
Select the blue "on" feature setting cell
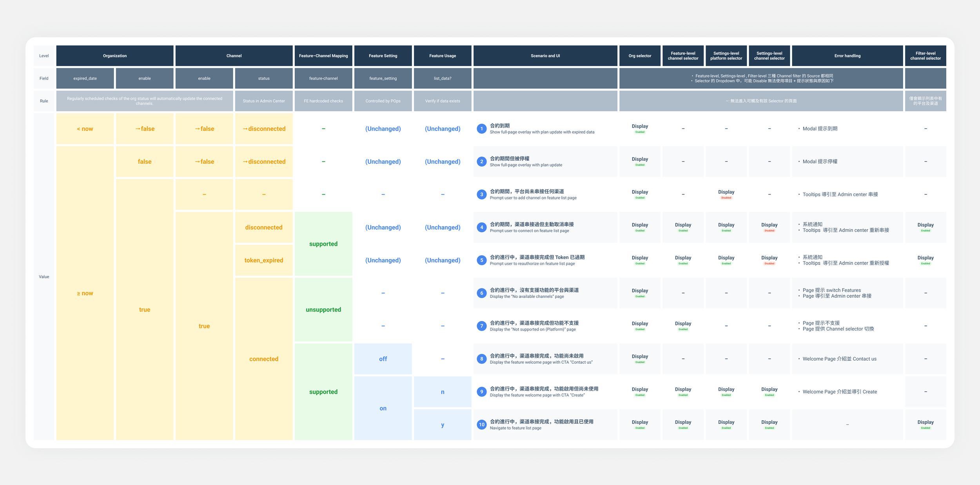click(383, 408)
